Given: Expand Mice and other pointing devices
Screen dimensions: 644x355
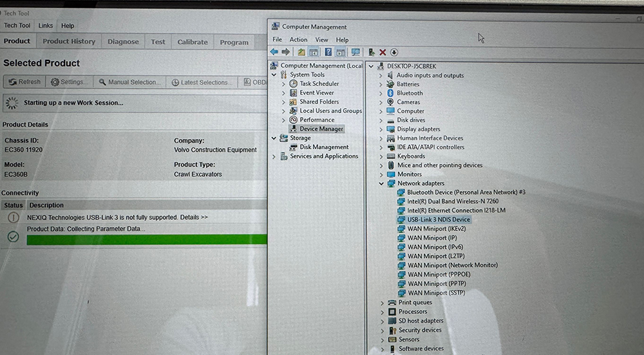Looking at the screenshot, I should click(x=381, y=165).
